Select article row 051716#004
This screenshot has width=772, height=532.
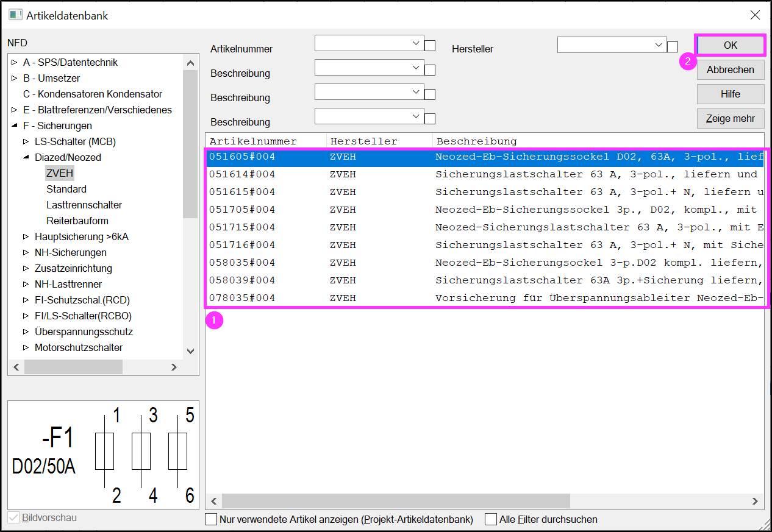click(x=485, y=245)
